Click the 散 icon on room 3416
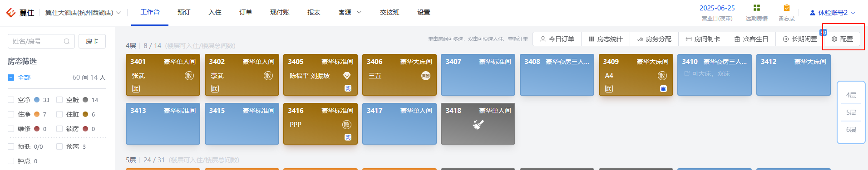868x170 pixels. (347, 125)
